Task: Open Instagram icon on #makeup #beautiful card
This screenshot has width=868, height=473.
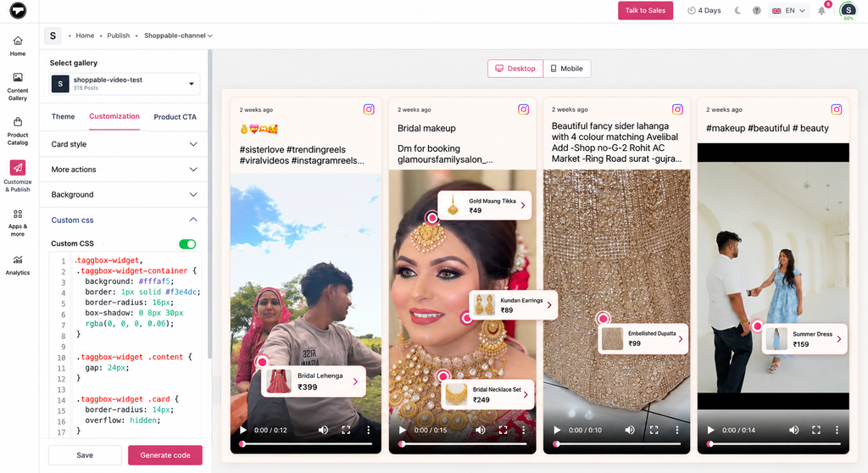Action: tap(837, 109)
